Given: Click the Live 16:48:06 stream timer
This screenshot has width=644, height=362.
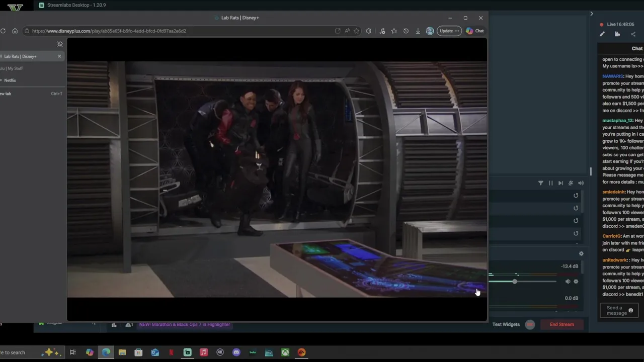Looking at the screenshot, I should coord(620,24).
